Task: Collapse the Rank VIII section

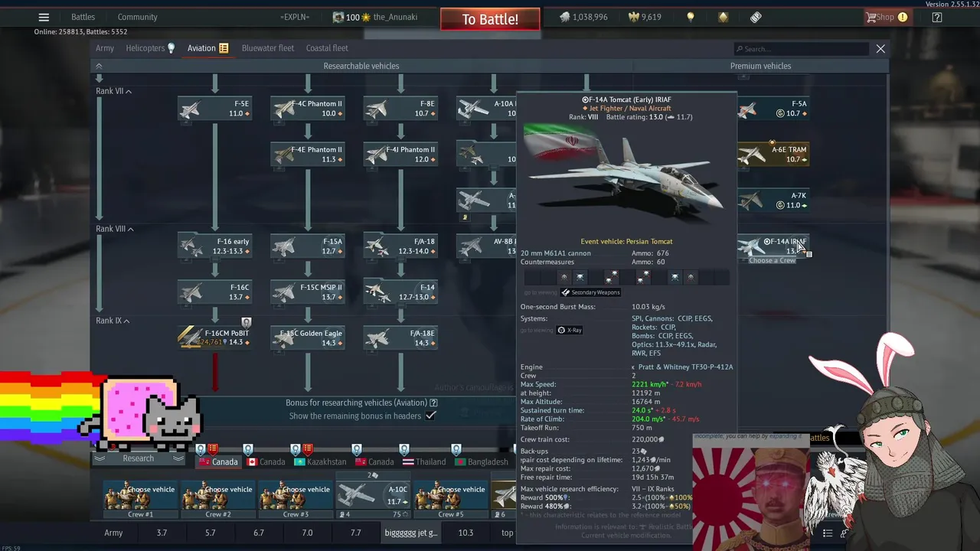Action: pyautogui.click(x=115, y=229)
